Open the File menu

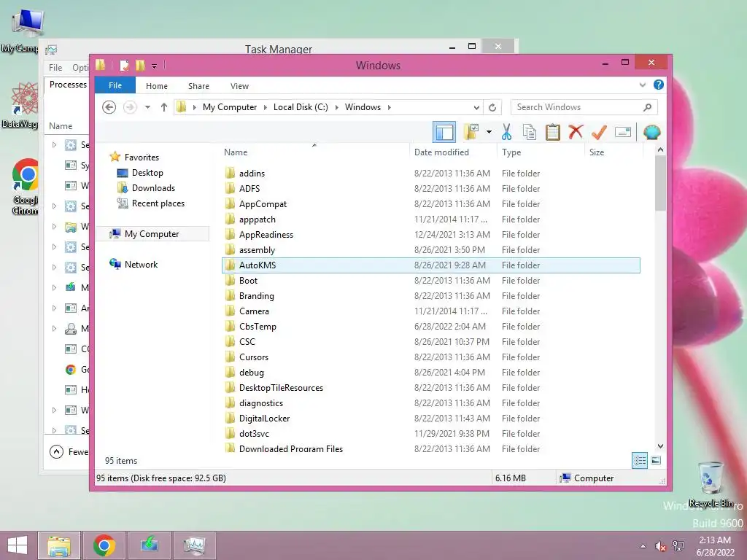click(115, 85)
